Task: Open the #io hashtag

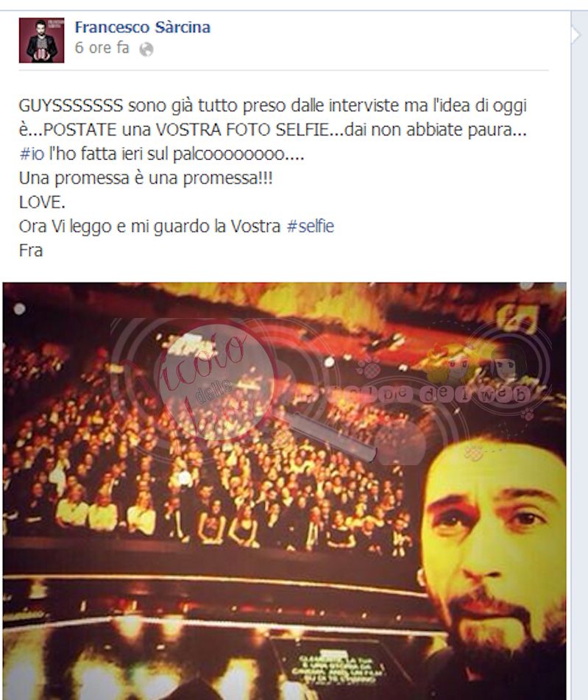Action: (32, 154)
